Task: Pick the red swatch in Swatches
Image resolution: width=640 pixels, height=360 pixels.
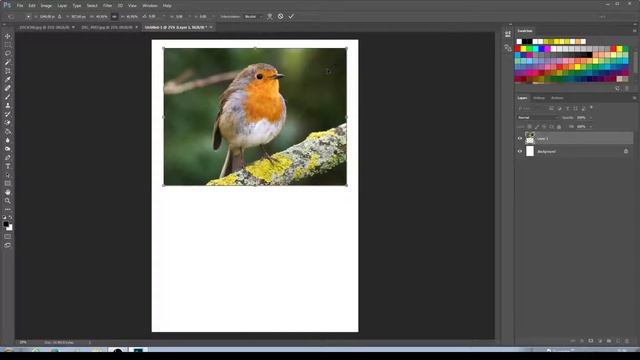Action: click(518, 49)
